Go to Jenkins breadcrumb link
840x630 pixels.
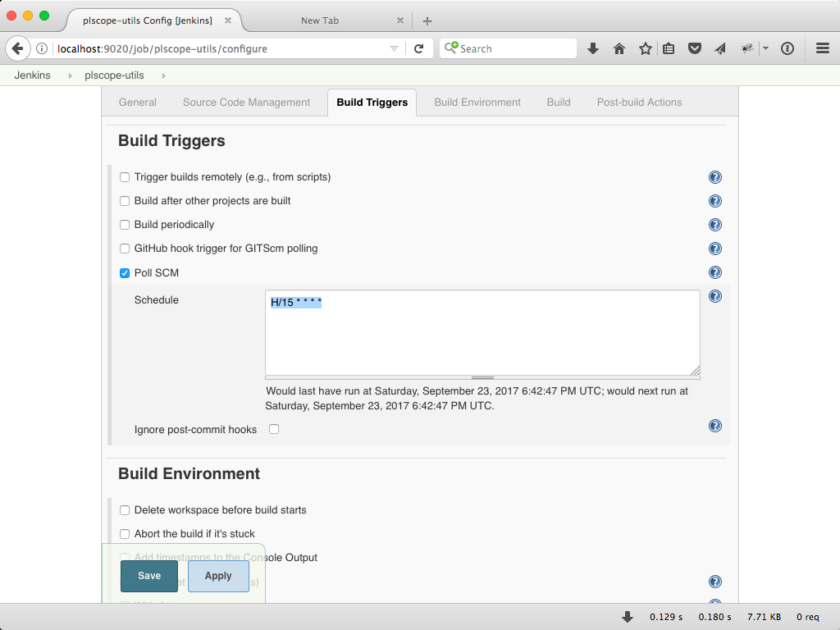click(32, 75)
